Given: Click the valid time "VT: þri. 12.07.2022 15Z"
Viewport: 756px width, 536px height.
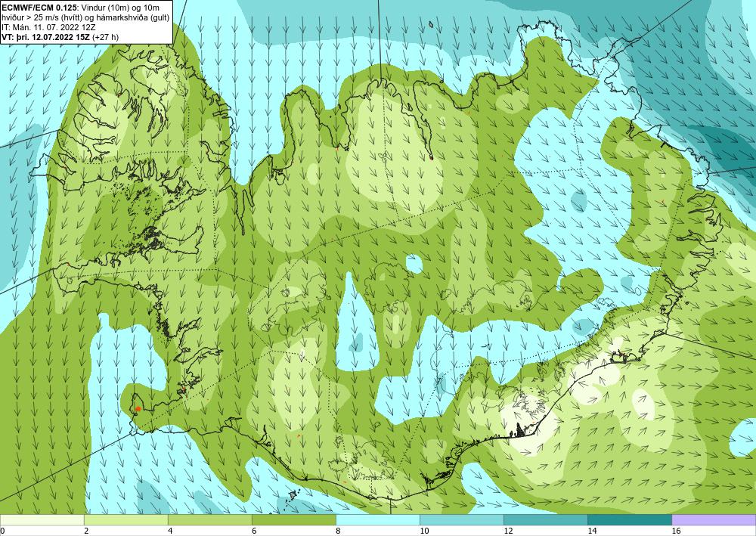Looking at the screenshot, I should [x=45, y=36].
